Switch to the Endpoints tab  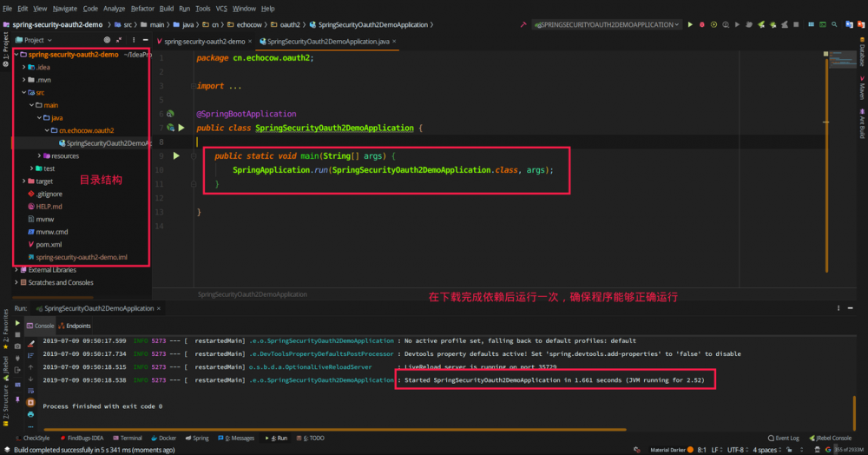[78, 326]
